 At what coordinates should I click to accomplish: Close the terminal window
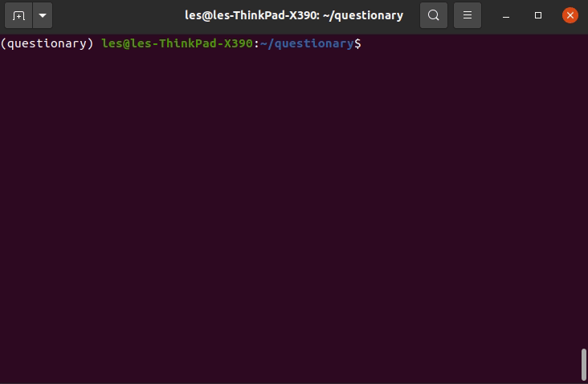tap(570, 15)
